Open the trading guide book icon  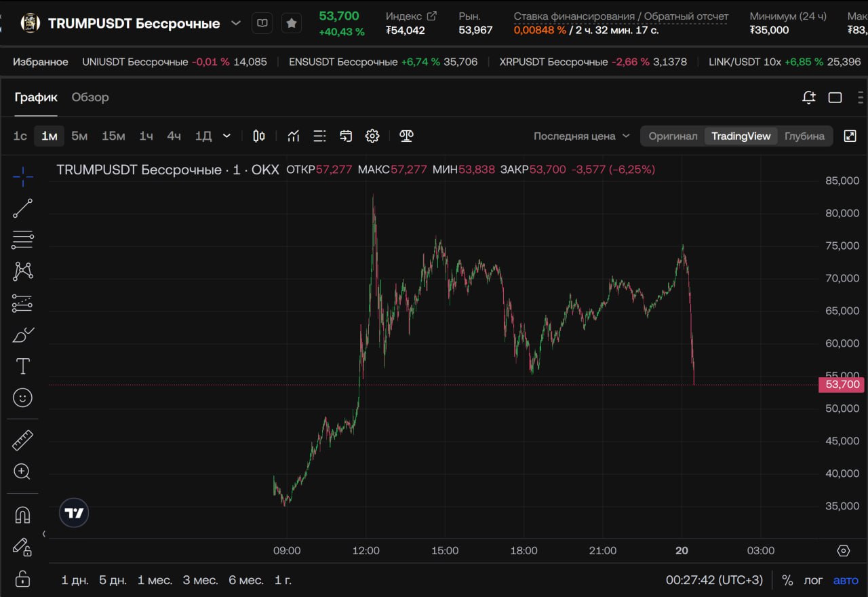262,23
